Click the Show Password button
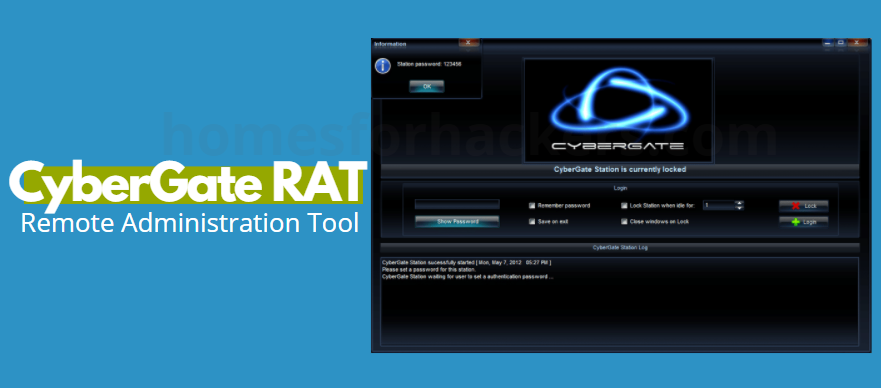Viewport: 881px width, 388px height. click(x=457, y=222)
